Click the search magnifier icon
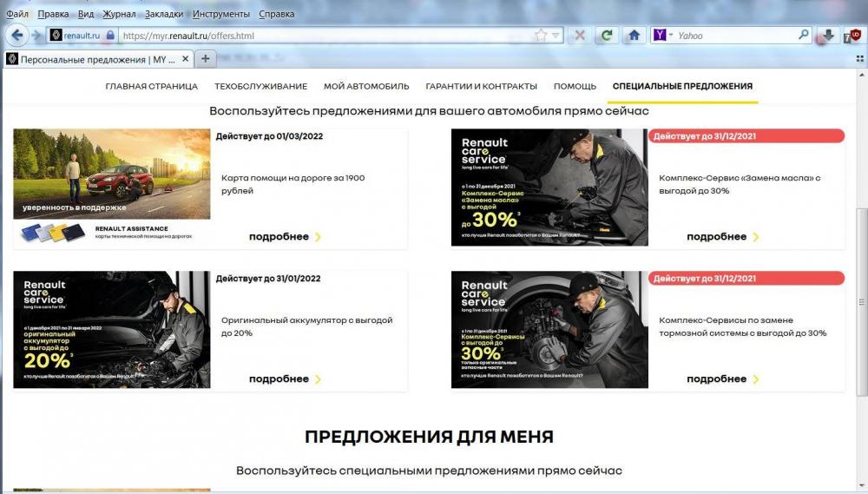This screenshot has height=494, width=868. (x=803, y=35)
